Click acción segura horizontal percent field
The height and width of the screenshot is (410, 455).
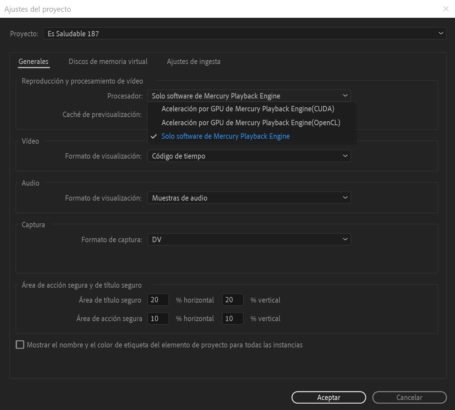point(158,319)
